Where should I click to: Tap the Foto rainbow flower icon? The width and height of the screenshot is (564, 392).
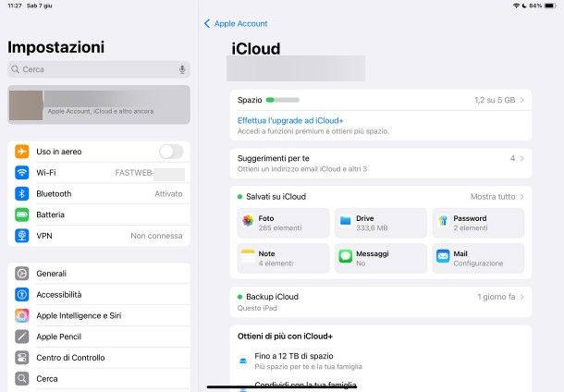click(x=248, y=220)
